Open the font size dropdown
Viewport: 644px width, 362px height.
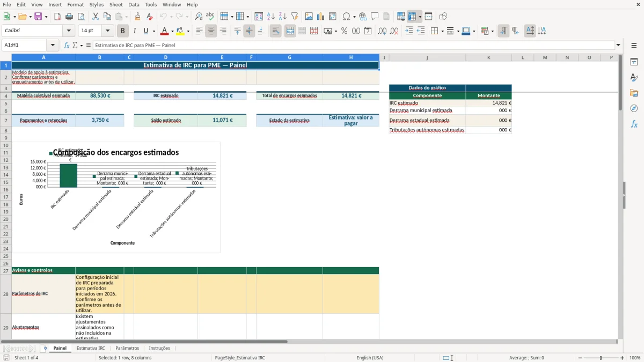point(107,31)
